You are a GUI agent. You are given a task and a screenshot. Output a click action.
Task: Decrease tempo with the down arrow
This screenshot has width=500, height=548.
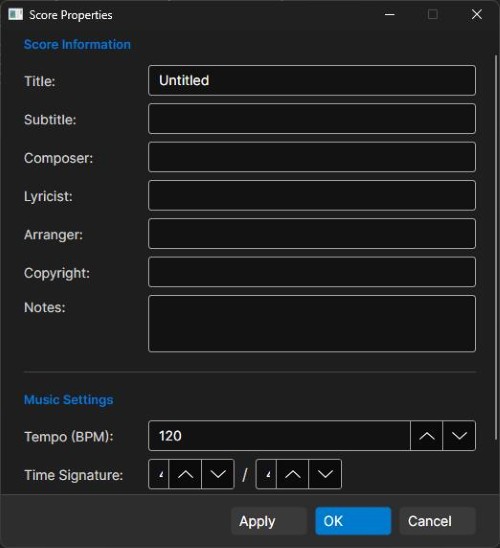(x=459, y=435)
